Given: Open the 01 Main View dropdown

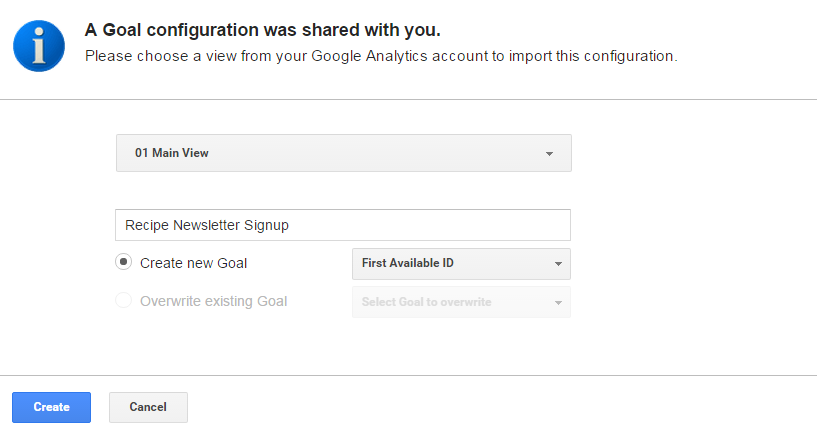Looking at the screenshot, I should pyautogui.click(x=344, y=153).
